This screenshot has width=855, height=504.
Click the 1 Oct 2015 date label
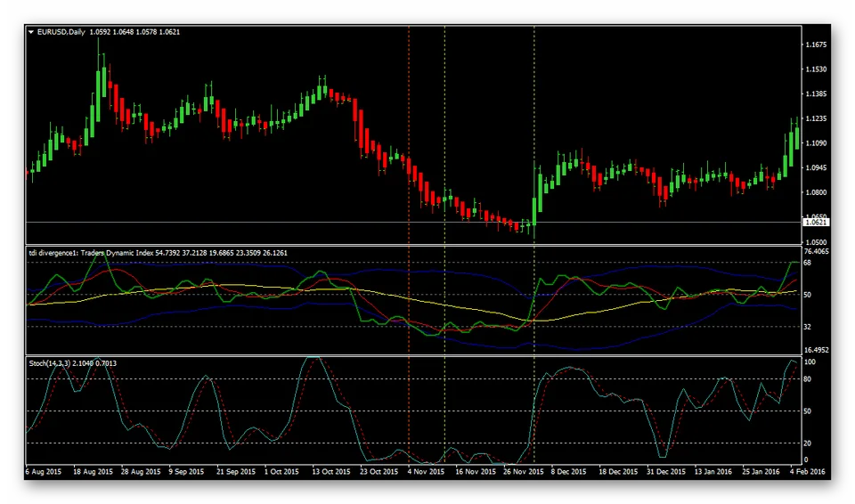[x=281, y=471]
